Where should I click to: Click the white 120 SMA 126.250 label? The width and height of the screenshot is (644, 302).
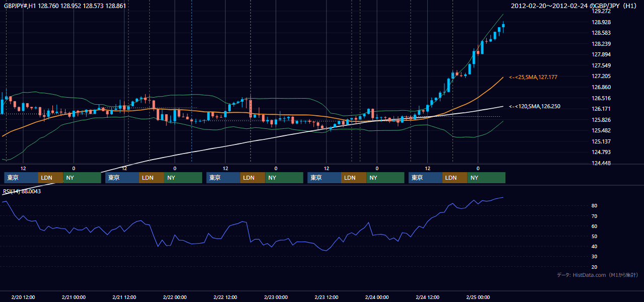point(535,106)
